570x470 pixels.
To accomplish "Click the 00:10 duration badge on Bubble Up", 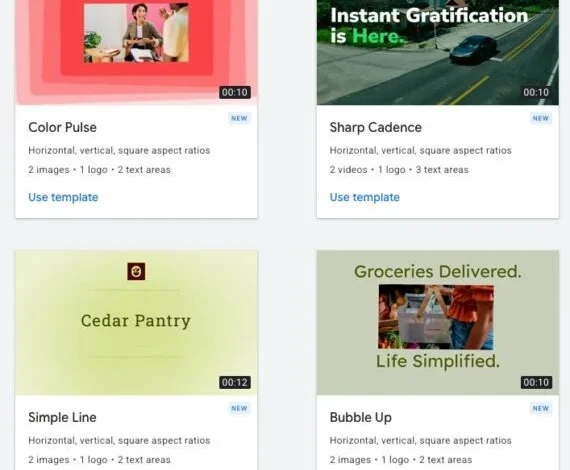I will (x=536, y=382).
